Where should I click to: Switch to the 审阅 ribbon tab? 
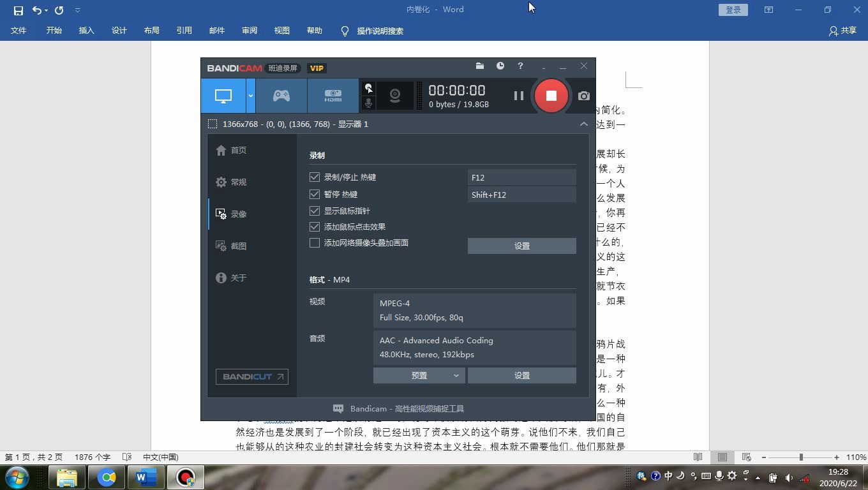coord(249,31)
